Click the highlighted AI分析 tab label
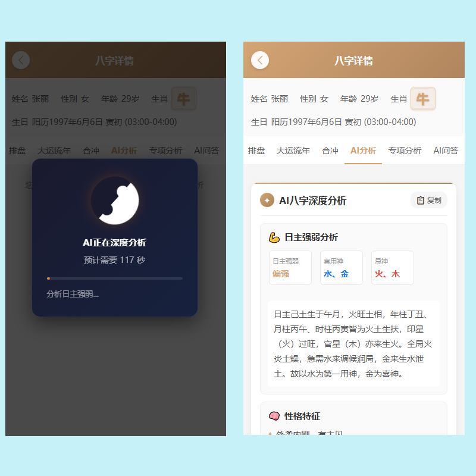 click(363, 151)
